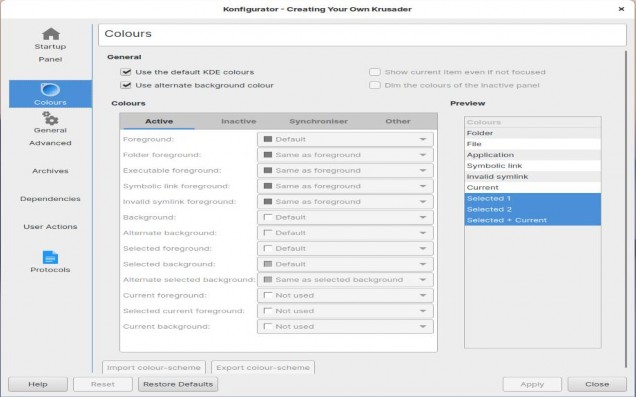Open the Executable foreground dropdown
The image size is (636, 397).
click(x=345, y=171)
